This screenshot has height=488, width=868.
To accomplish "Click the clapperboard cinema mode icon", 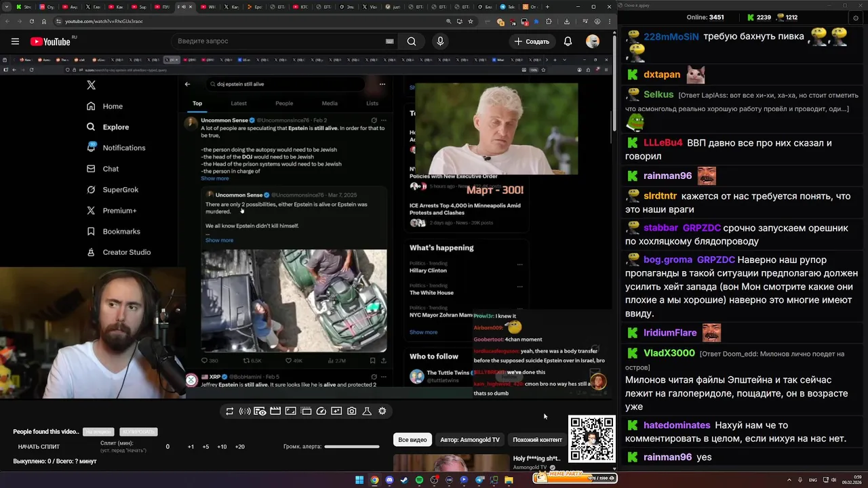I will click(275, 411).
